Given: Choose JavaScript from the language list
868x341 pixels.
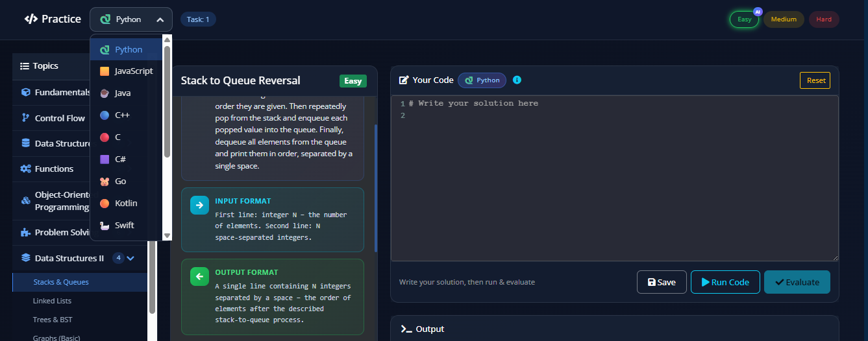Looking at the screenshot, I should 127,71.
